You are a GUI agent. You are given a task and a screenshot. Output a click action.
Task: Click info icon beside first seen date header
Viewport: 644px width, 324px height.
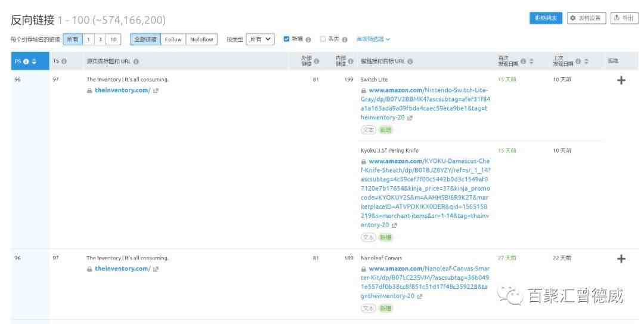(x=523, y=61)
